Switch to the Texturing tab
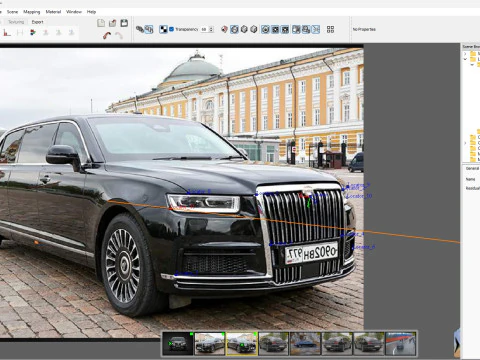Screen dimensions: 480x360 (16, 22)
